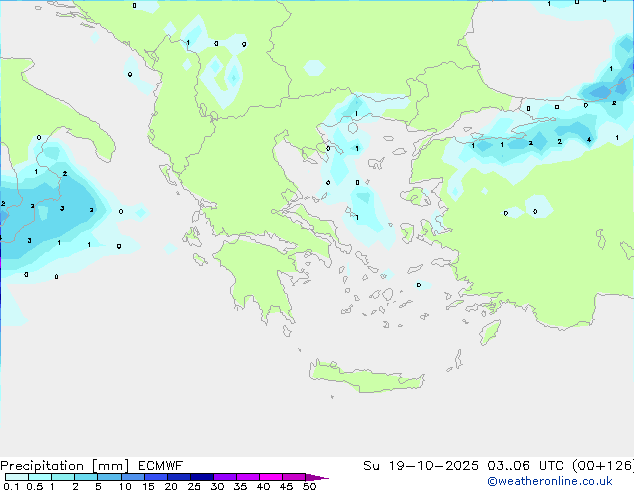Viewport: 634px width, 490px height.
Task: Select the 5–10 mm legend color box
Action: click(x=109, y=477)
